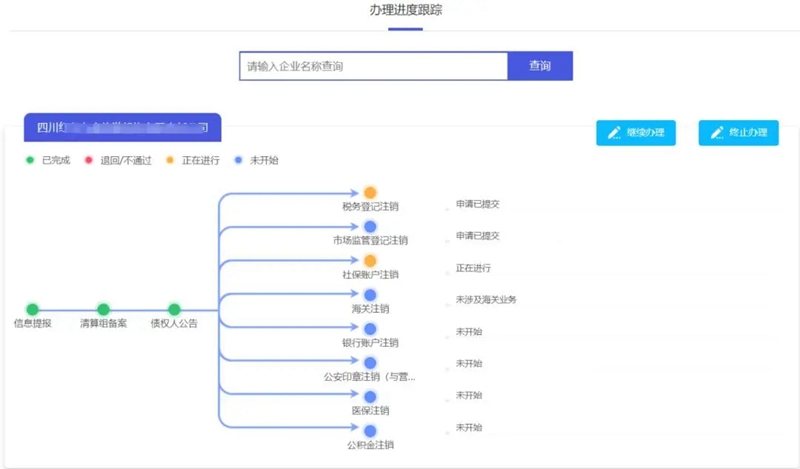
Task: Click 未开始 status for 公安印章注销
Action: [469, 363]
